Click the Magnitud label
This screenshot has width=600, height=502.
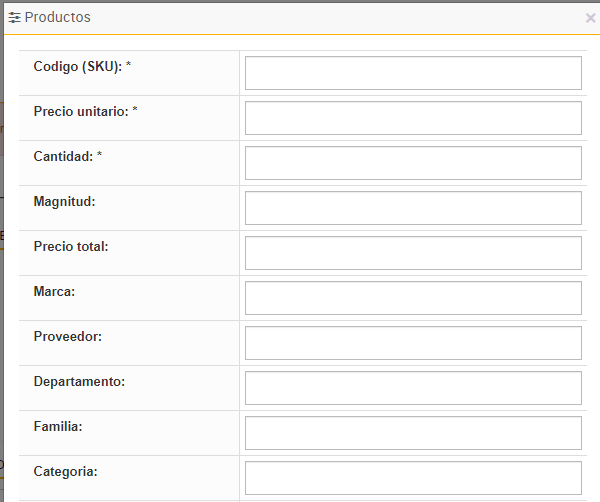(x=64, y=202)
